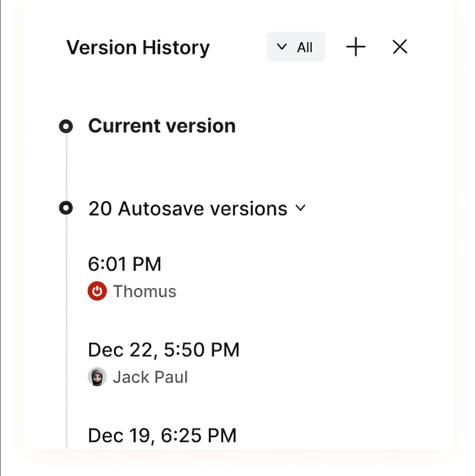Click Thomus's red avatar icon
475x476 pixels.
point(97,291)
